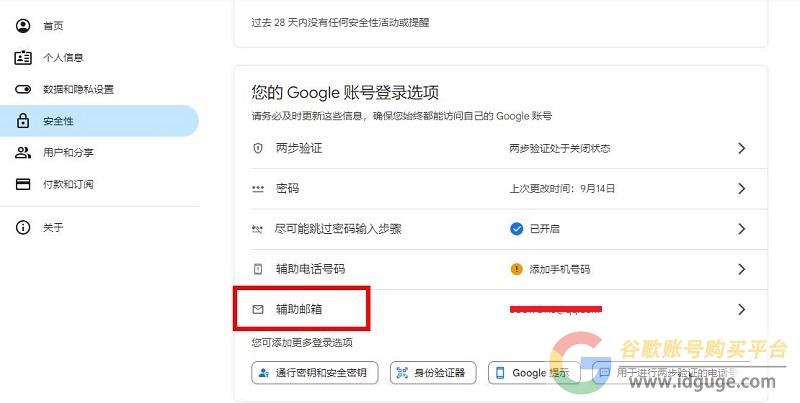This screenshot has width=800, height=403.
Task: Expand 两步验证 row with chevron arrow
Action: [x=742, y=148]
